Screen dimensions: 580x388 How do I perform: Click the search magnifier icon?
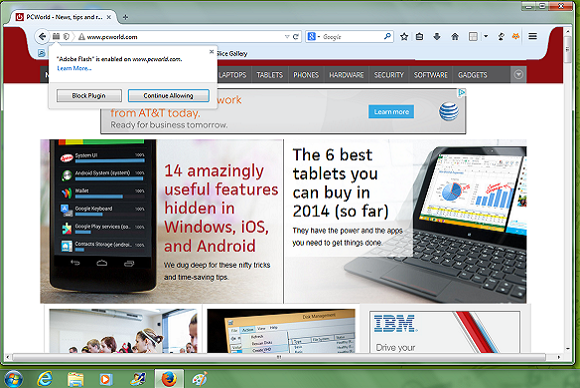click(387, 36)
